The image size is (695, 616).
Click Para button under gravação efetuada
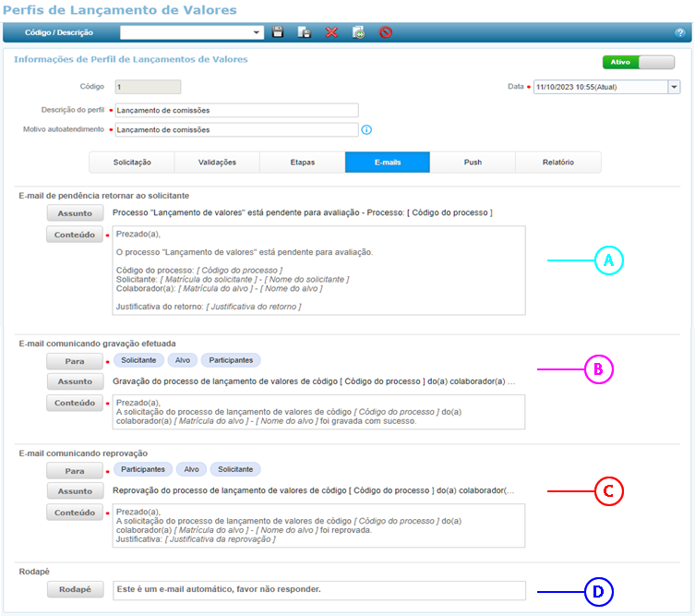(x=75, y=361)
